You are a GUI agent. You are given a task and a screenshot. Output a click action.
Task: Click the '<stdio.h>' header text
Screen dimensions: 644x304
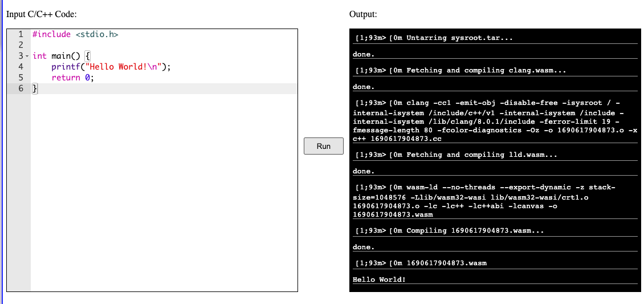(x=97, y=35)
